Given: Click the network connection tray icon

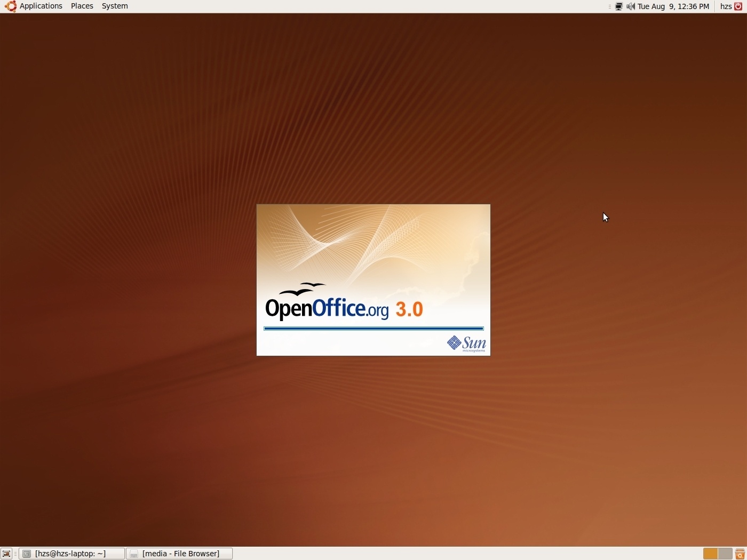Looking at the screenshot, I should click(619, 6).
